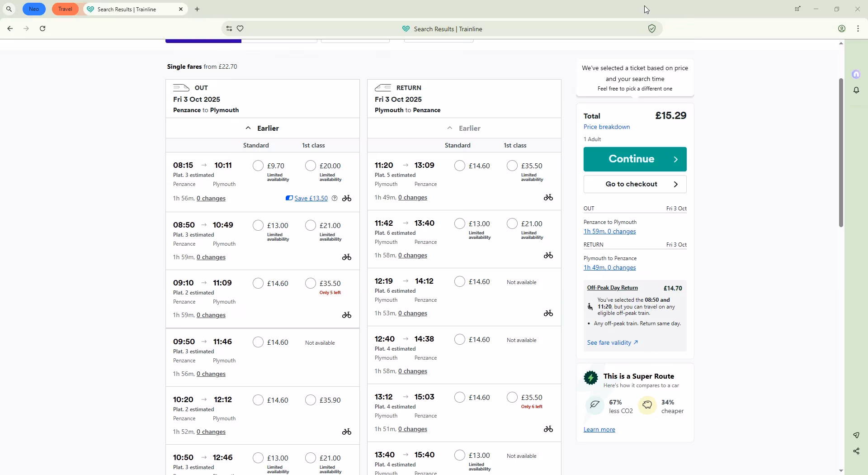The height and width of the screenshot is (475, 868).
Task: Collapse the Earlier section for return trains
Action: [x=464, y=128]
